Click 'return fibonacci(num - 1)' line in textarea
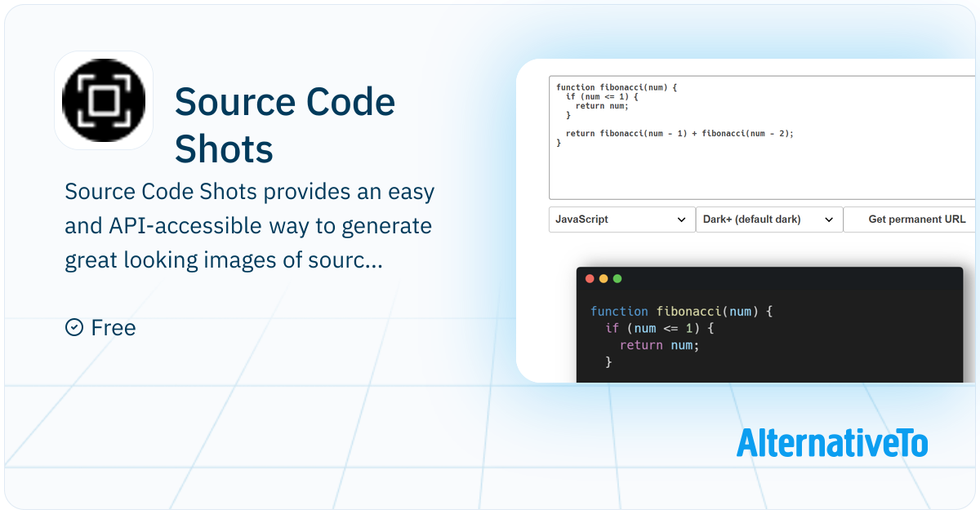The image size is (980, 514). 679,133
